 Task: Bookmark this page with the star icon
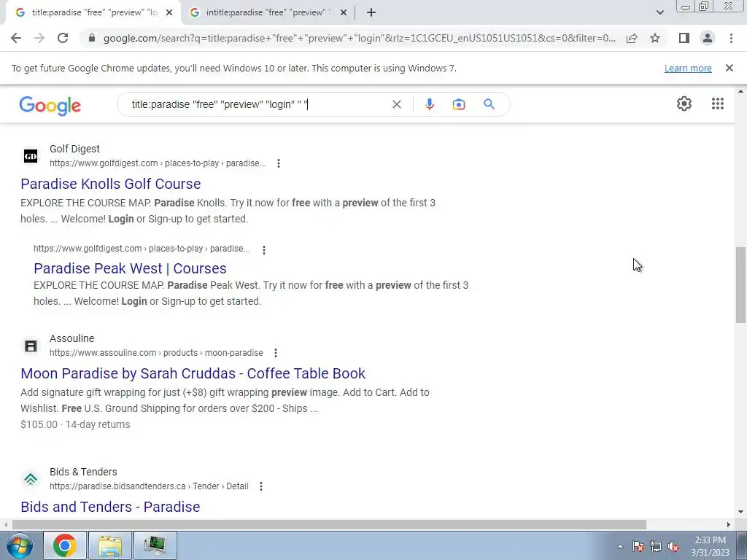(655, 38)
